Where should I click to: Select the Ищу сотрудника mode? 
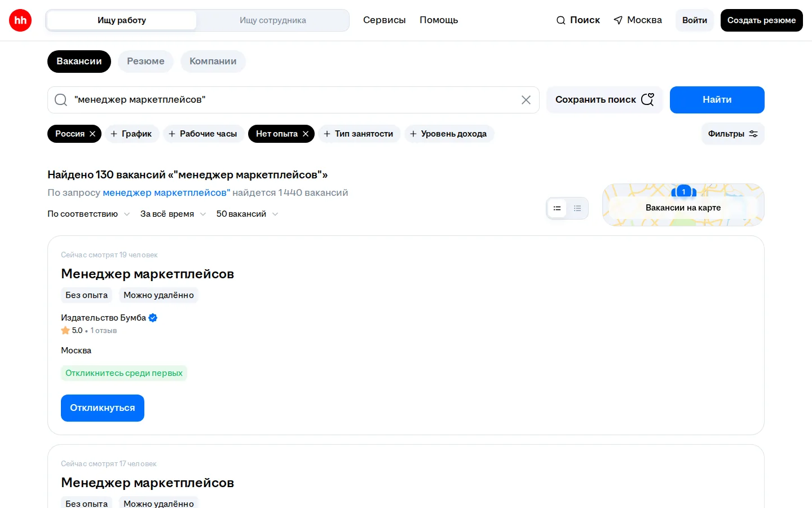273,20
